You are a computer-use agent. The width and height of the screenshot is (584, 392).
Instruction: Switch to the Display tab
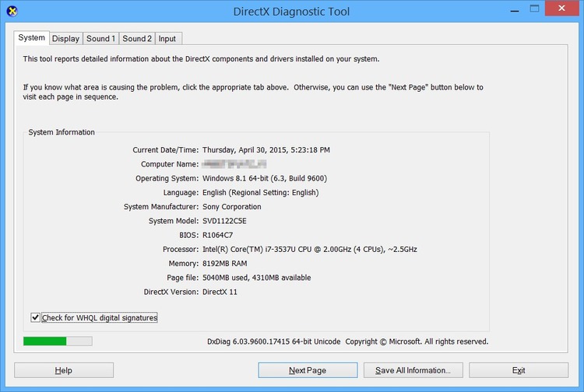click(65, 39)
